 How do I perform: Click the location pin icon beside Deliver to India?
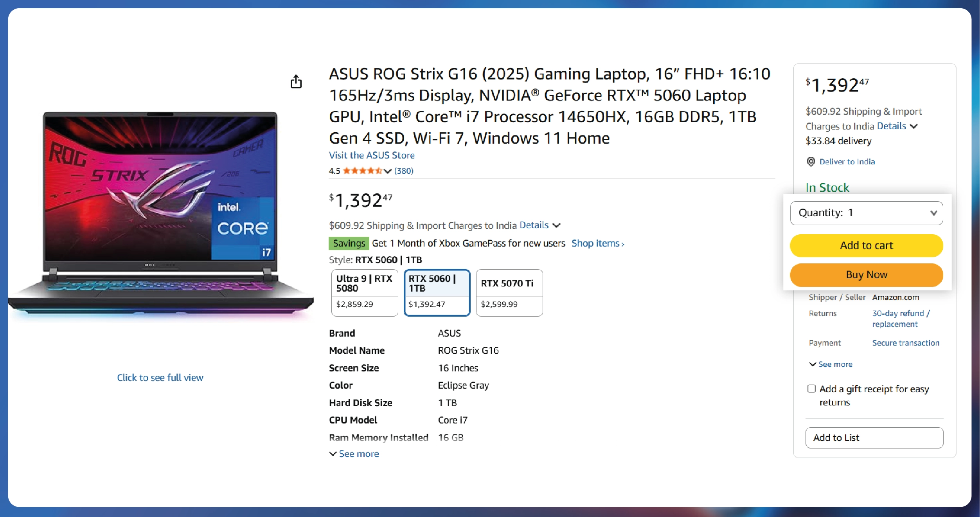click(811, 162)
